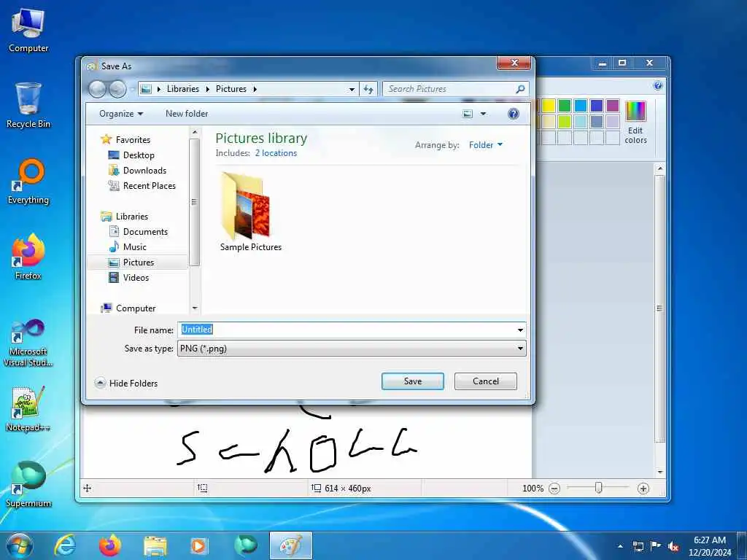Click the Paint taskbar button

(291, 545)
